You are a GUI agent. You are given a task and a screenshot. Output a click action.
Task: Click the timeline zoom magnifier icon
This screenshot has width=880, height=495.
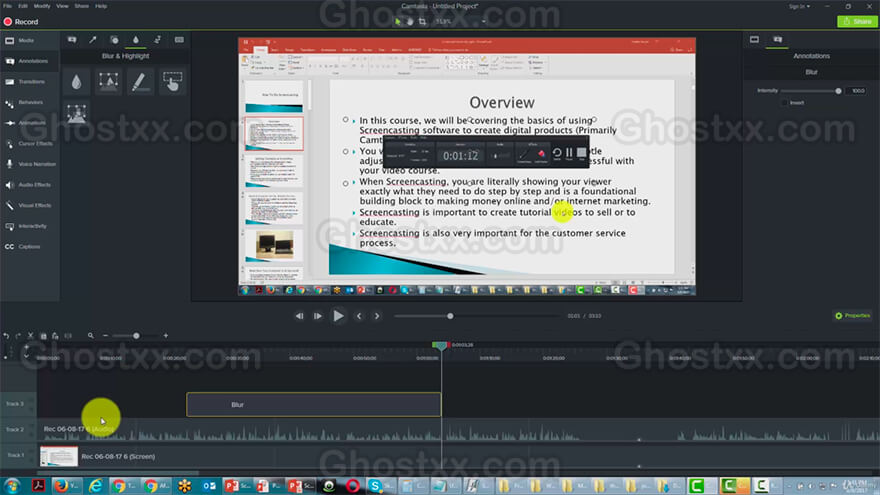click(90, 336)
